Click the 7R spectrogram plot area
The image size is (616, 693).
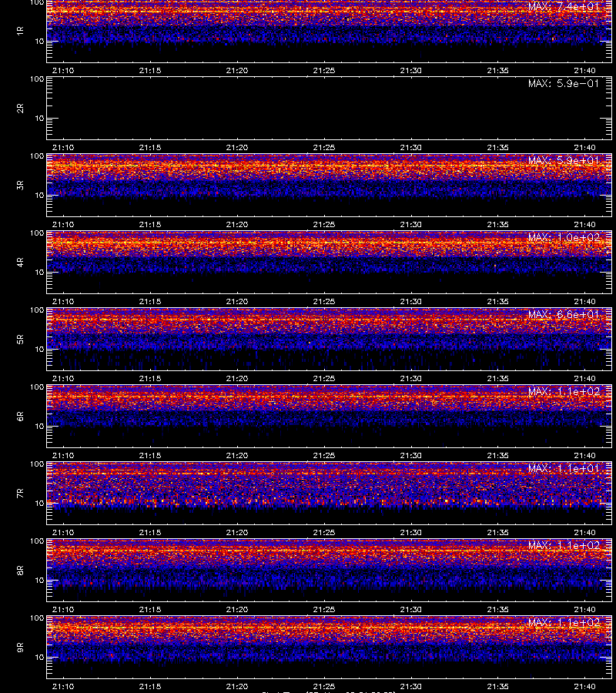330,494
